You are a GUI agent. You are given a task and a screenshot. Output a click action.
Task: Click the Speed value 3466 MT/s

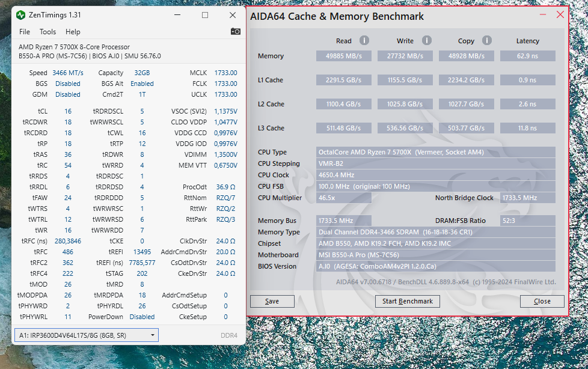pos(68,73)
